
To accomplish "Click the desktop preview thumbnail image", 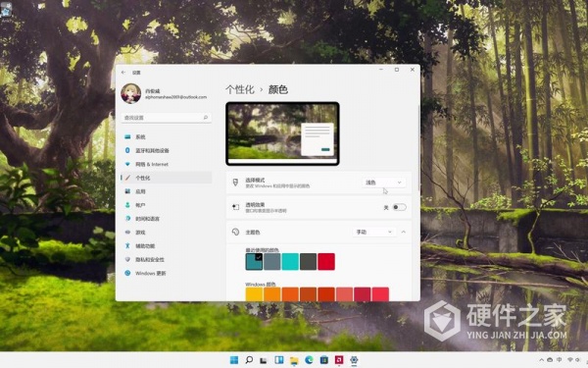I will click(x=283, y=133).
